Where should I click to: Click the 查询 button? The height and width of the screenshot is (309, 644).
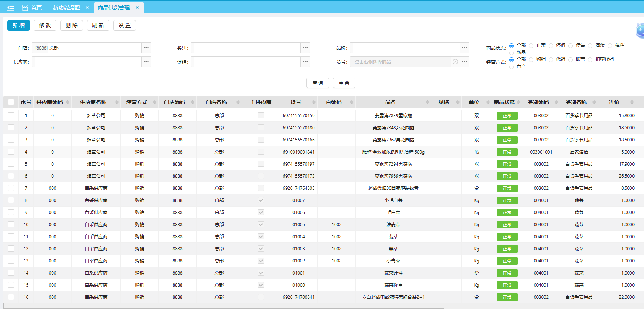(x=317, y=83)
